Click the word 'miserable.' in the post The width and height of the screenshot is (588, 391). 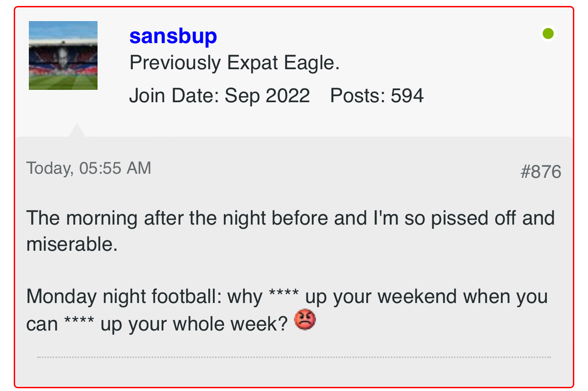pyautogui.click(x=72, y=244)
